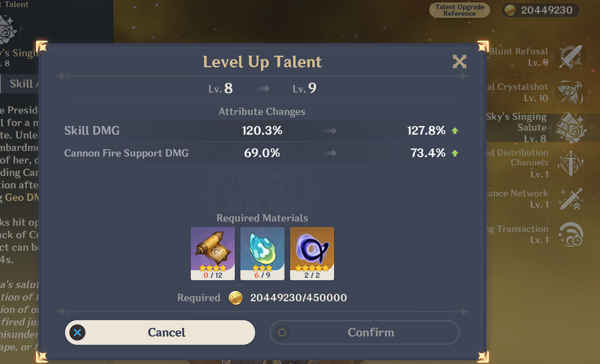Click the Cannon Fire Support DMG row
600x364 pixels.
[262, 153]
